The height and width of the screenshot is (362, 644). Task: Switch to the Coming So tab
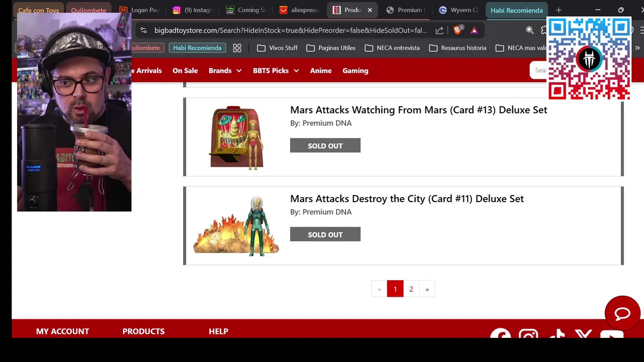(247, 10)
